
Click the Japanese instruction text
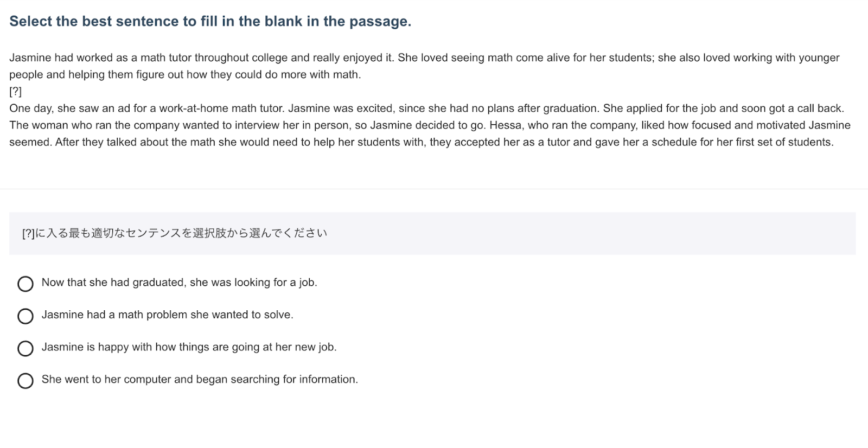pos(175,233)
